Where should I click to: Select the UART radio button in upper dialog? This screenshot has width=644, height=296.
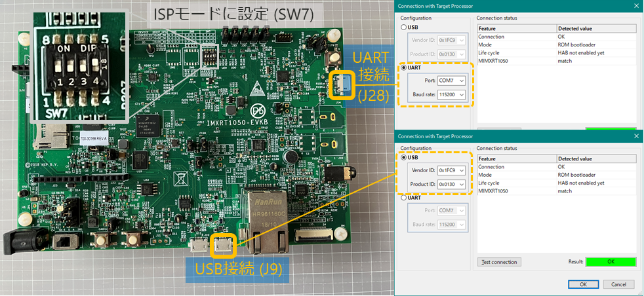(403, 67)
